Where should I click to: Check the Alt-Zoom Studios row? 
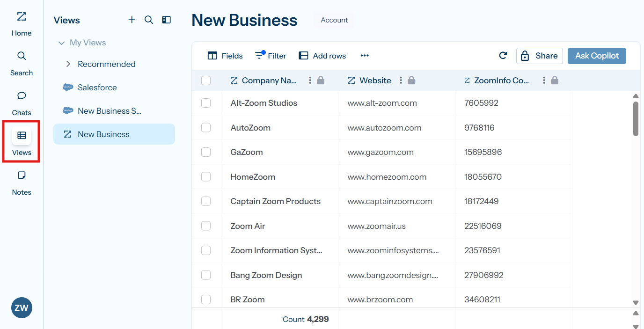point(206,103)
